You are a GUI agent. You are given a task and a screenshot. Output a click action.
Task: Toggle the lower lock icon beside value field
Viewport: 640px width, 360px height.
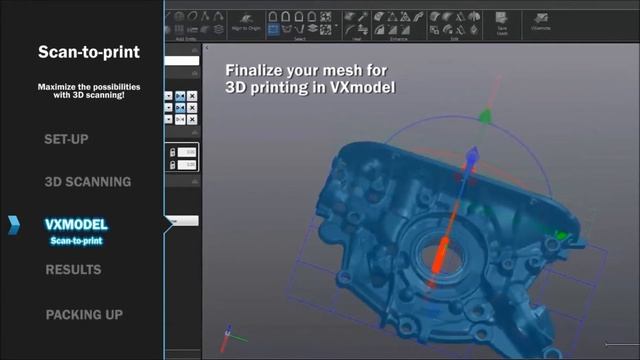172,164
